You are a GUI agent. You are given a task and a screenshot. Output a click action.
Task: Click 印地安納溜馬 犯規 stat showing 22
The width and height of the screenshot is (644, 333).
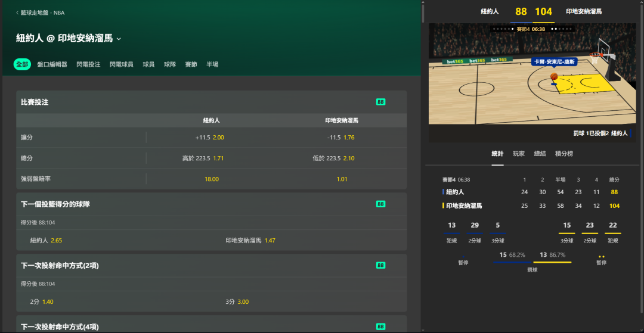point(613,232)
